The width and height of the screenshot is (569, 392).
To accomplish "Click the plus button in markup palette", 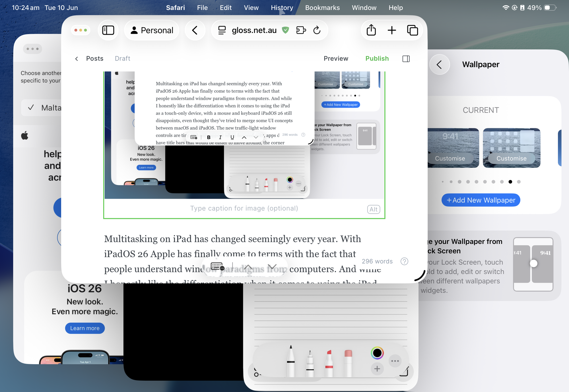I will [x=377, y=369].
